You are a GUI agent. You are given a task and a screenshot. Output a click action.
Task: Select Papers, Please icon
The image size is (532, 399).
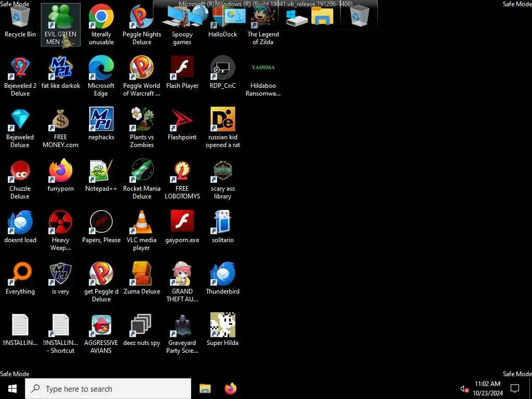pos(101,227)
